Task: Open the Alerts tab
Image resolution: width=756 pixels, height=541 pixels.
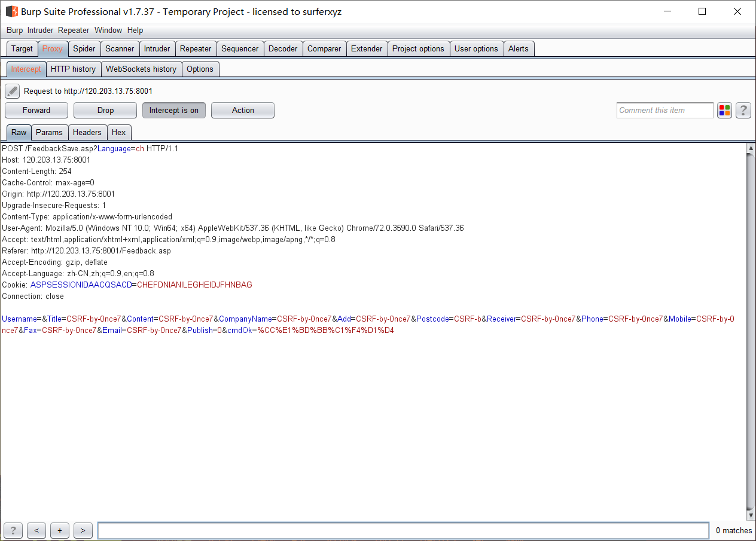Action: pos(519,49)
